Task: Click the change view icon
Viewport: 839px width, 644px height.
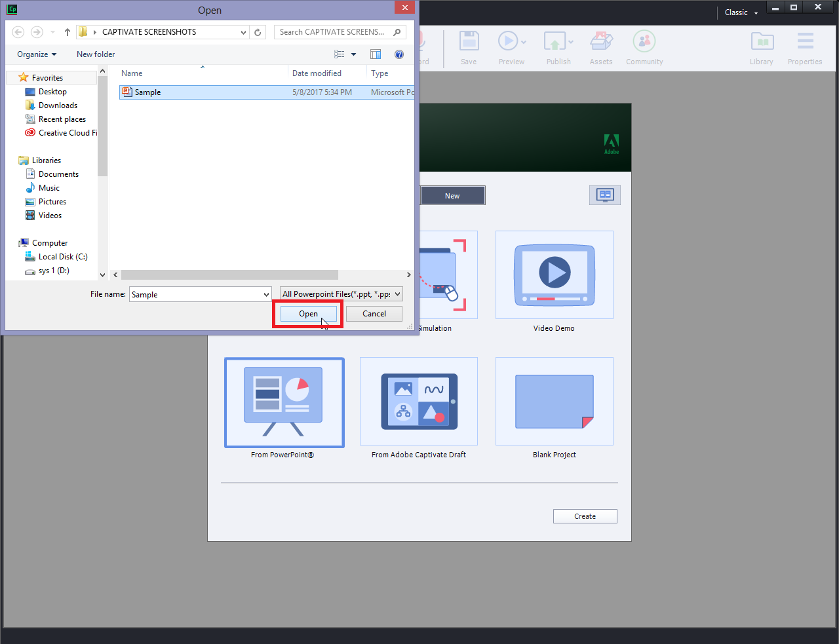Action: [x=339, y=54]
